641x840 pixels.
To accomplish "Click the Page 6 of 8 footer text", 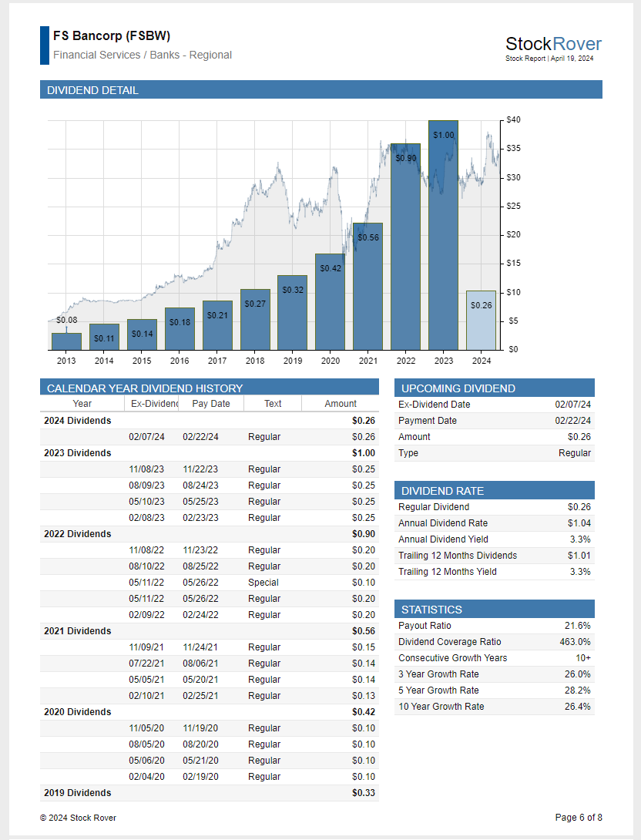I will pyautogui.click(x=579, y=818).
